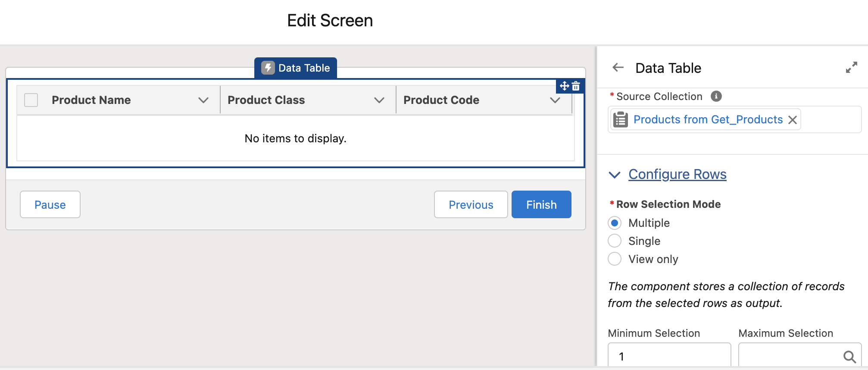Screen dimensions: 868x370
Task: Choose Single row selection mode
Action: pyautogui.click(x=615, y=241)
